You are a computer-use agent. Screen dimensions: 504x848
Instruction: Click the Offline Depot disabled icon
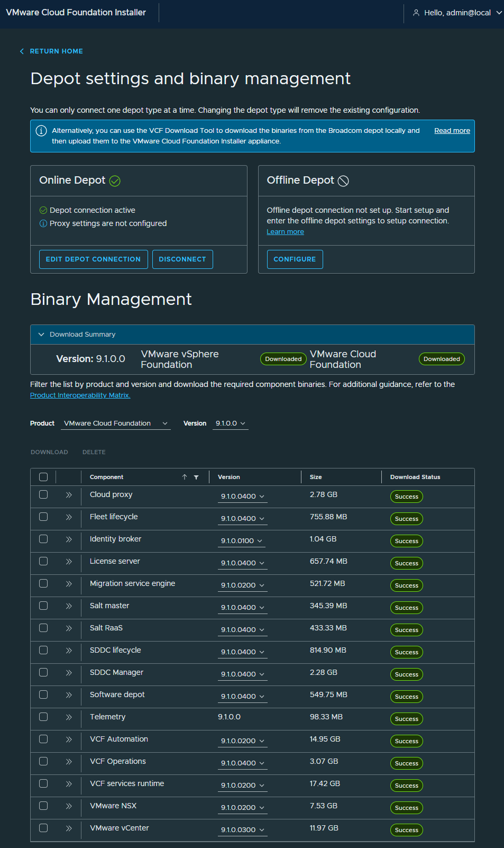pos(343,181)
